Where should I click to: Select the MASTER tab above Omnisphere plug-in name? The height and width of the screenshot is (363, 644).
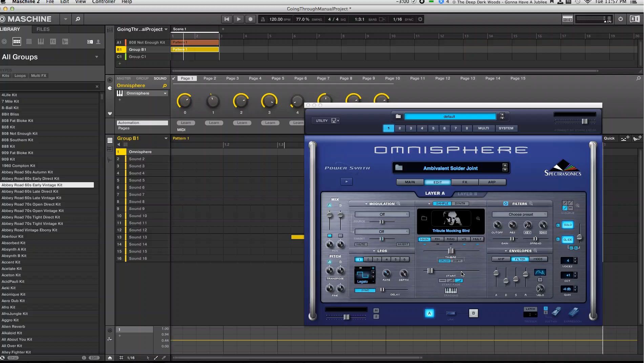(x=124, y=78)
